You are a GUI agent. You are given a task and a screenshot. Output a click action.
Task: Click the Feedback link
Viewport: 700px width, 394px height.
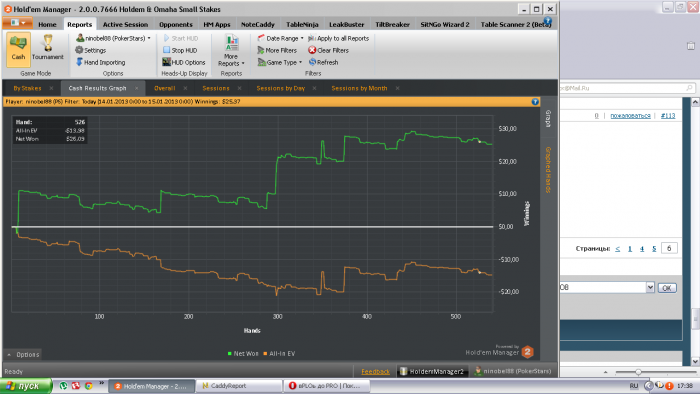(375, 371)
